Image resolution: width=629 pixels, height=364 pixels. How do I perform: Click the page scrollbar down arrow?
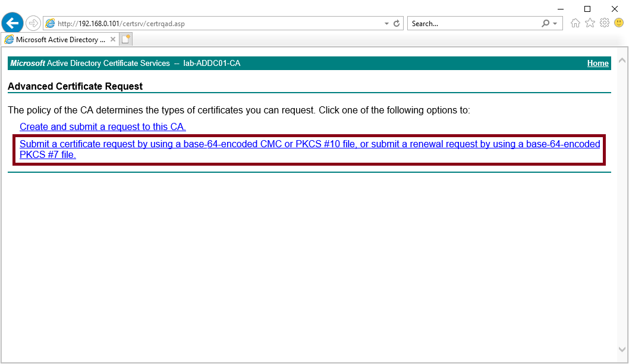[622, 350]
